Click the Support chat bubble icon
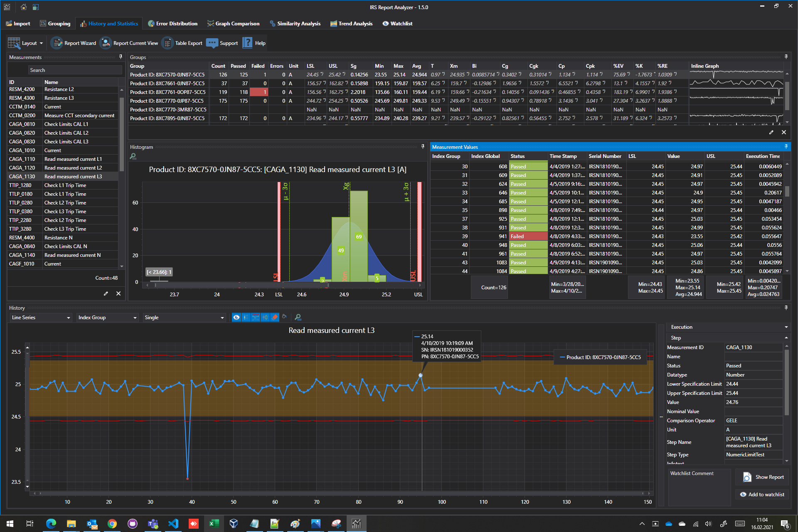 tap(212, 43)
